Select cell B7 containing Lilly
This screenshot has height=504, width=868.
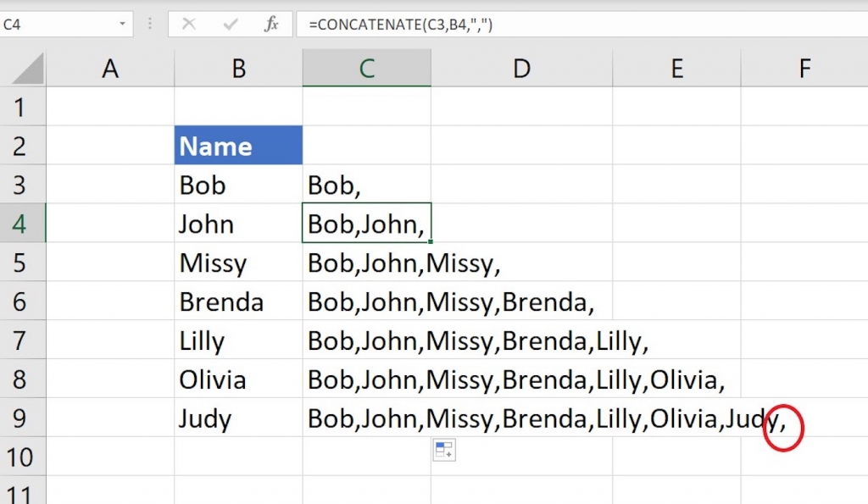238,341
